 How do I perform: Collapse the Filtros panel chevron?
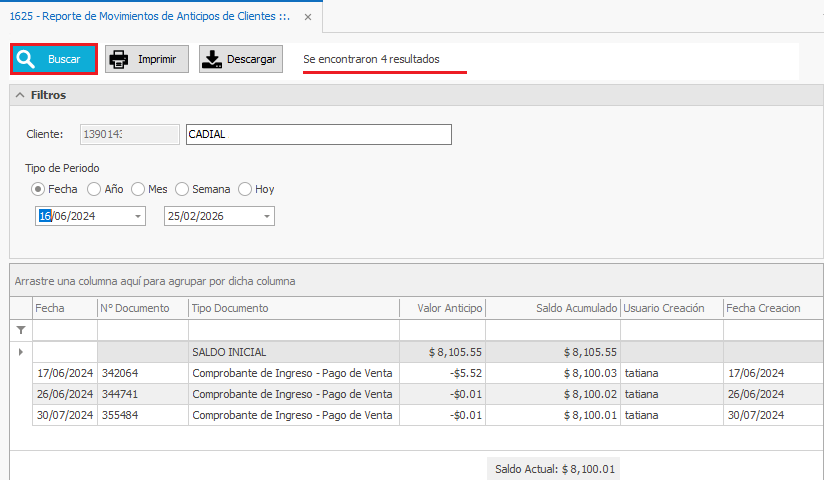[20, 95]
